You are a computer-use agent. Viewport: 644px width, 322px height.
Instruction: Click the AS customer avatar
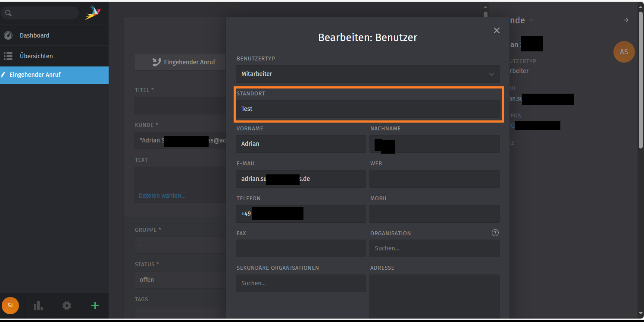point(624,52)
